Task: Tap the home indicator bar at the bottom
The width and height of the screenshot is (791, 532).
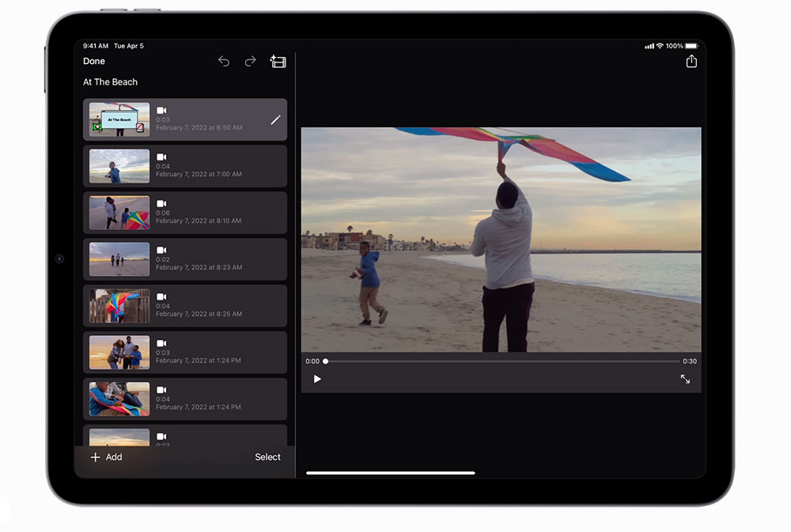Action: point(391,473)
